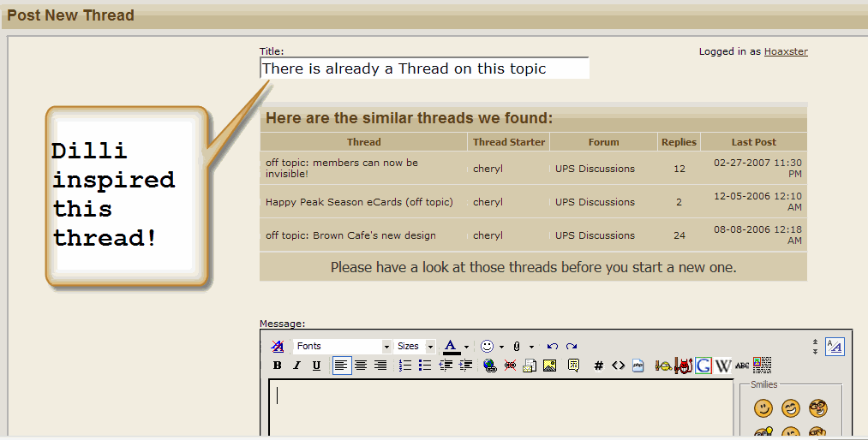The height and width of the screenshot is (440, 868).
Task: Insert image using picture icon
Action: 550,366
